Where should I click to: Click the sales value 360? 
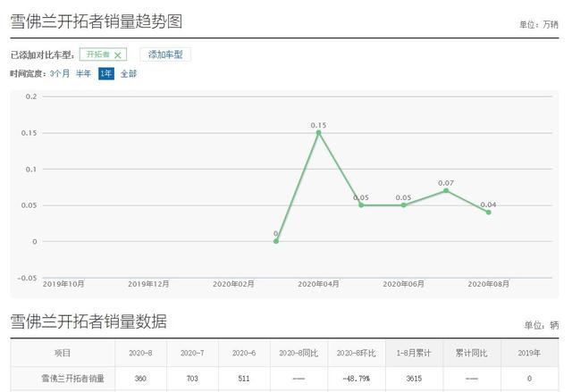point(140,379)
